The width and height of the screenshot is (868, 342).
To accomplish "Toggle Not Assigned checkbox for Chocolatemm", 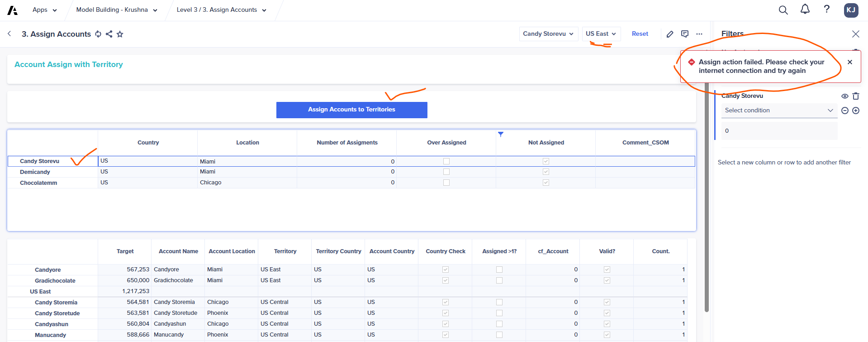I will click(546, 183).
